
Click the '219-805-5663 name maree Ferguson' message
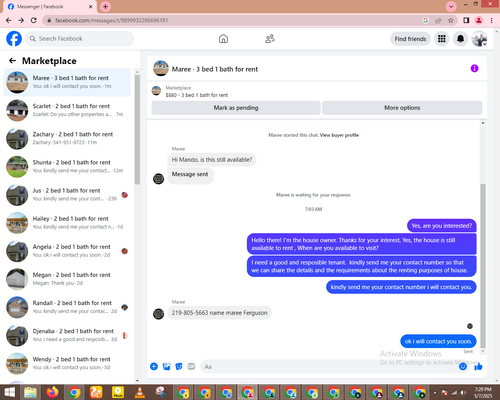(x=219, y=313)
